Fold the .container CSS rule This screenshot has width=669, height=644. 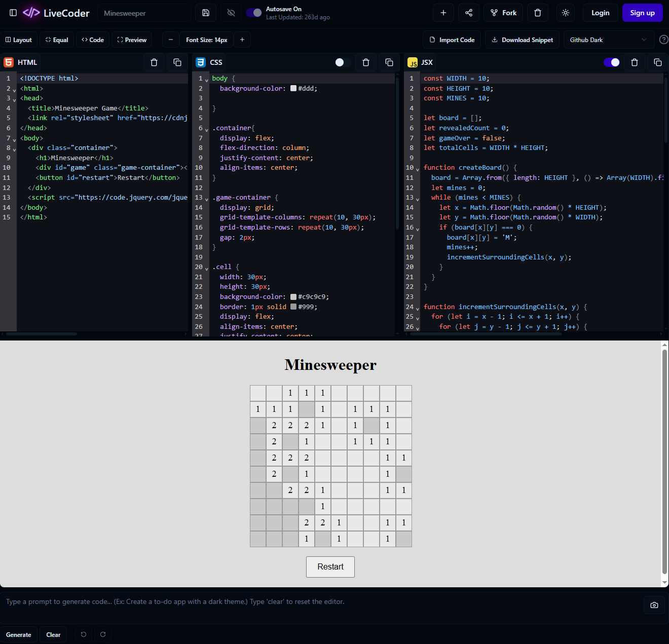(206, 130)
